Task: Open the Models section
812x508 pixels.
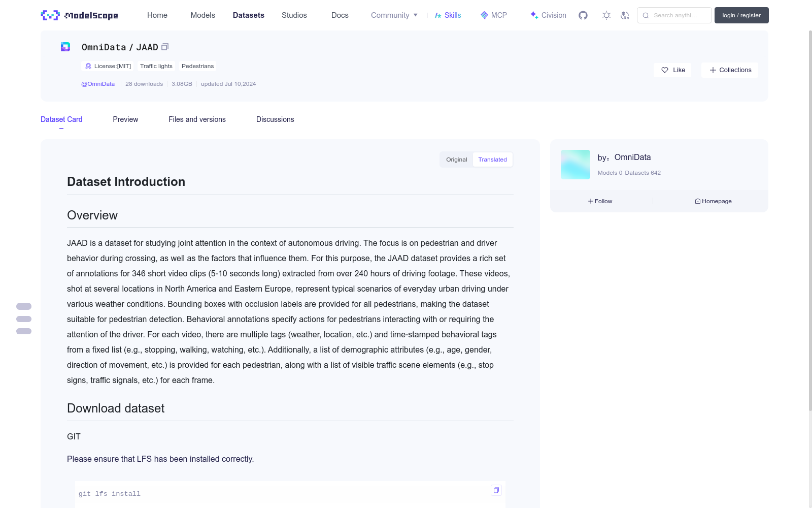Action: 203,15
